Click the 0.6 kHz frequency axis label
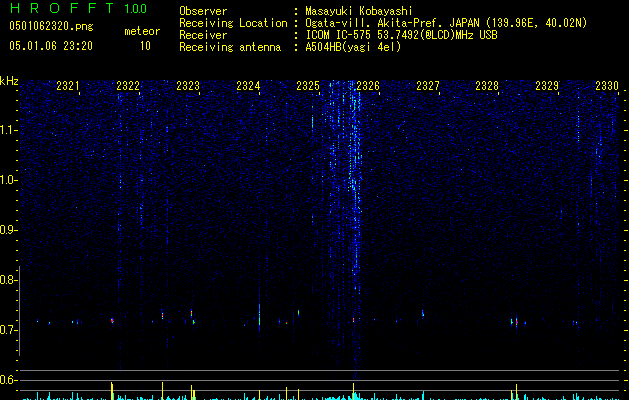Viewport: 629px width, 400px height. coord(9,380)
